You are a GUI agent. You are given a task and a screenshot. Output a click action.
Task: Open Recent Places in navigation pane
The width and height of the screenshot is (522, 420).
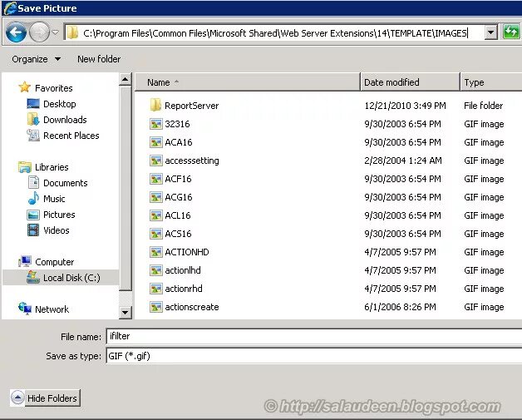tap(71, 136)
